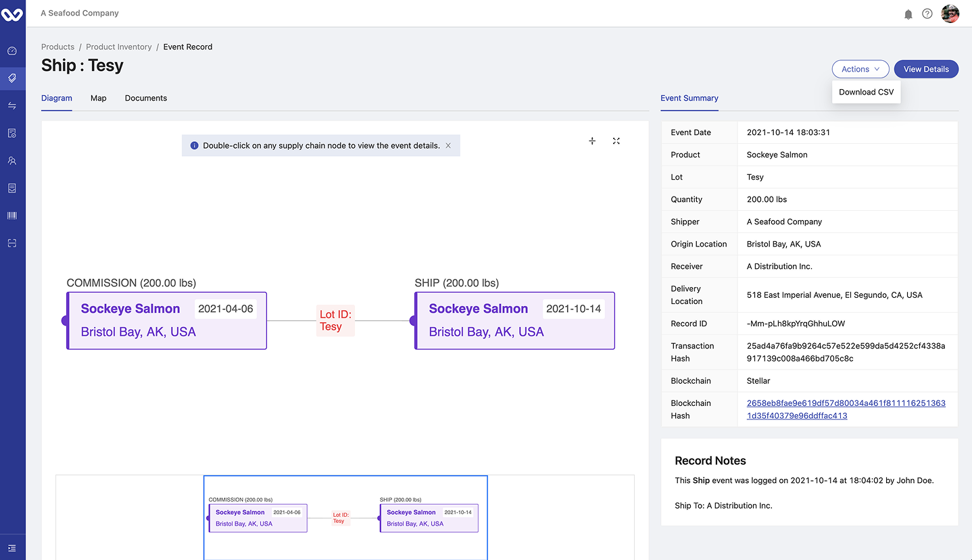972x560 pixels.
Task: Open the scan frame icon in sidebar
Action: tap(12, 243)
